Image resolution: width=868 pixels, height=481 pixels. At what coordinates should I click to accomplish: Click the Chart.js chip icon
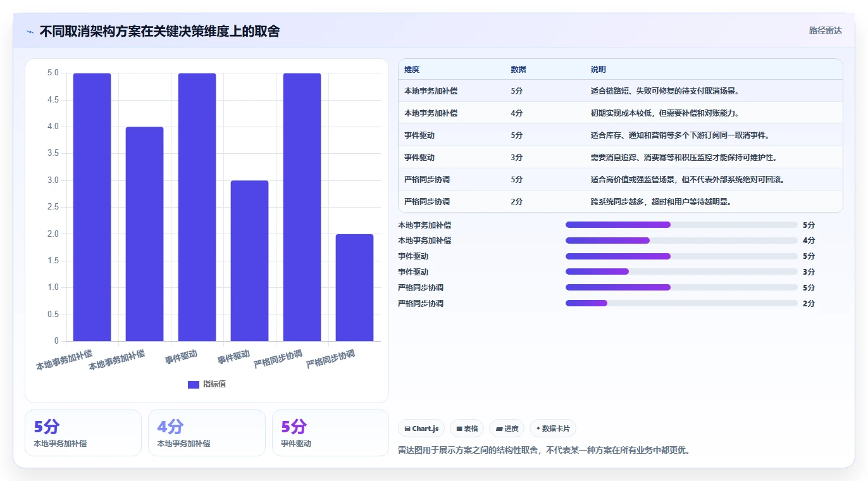(407, 428)
